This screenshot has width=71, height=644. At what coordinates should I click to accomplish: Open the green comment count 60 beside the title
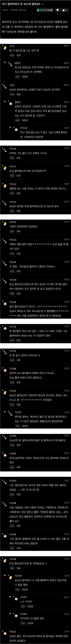[x=43, y=4]
